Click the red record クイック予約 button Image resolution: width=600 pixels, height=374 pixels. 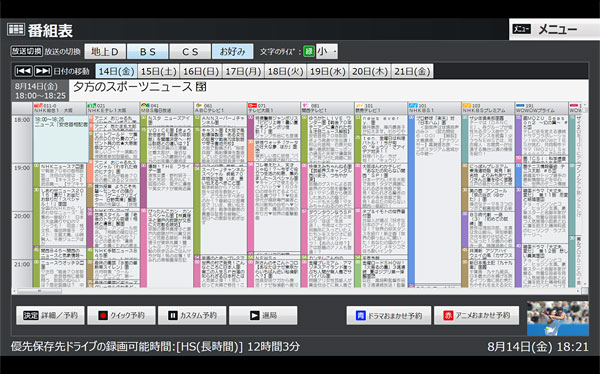click(121, 315)
